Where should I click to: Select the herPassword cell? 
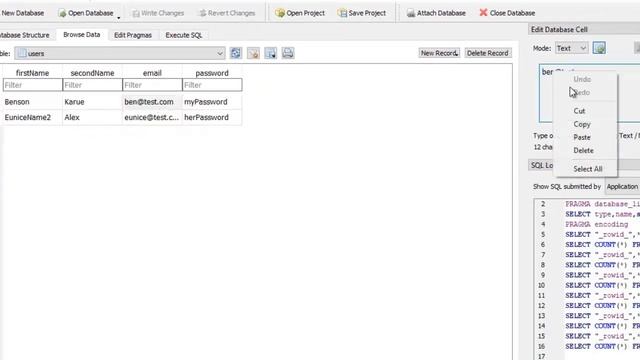point(212,118)
